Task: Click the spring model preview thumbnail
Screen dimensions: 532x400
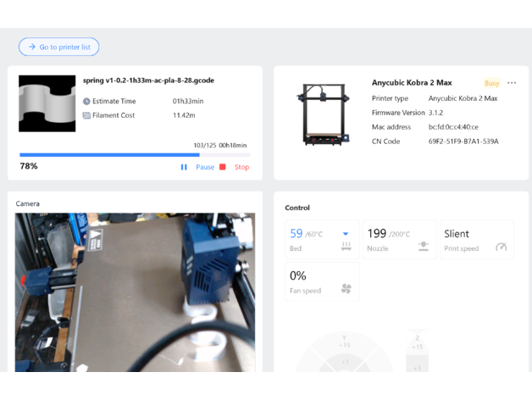Action: [47, 103]
